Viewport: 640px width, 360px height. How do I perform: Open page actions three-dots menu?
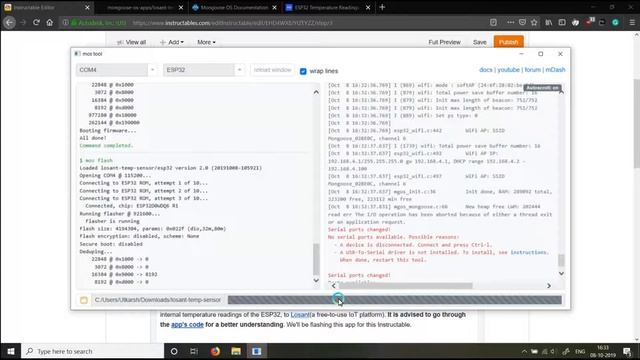click(x=511, y=22)
